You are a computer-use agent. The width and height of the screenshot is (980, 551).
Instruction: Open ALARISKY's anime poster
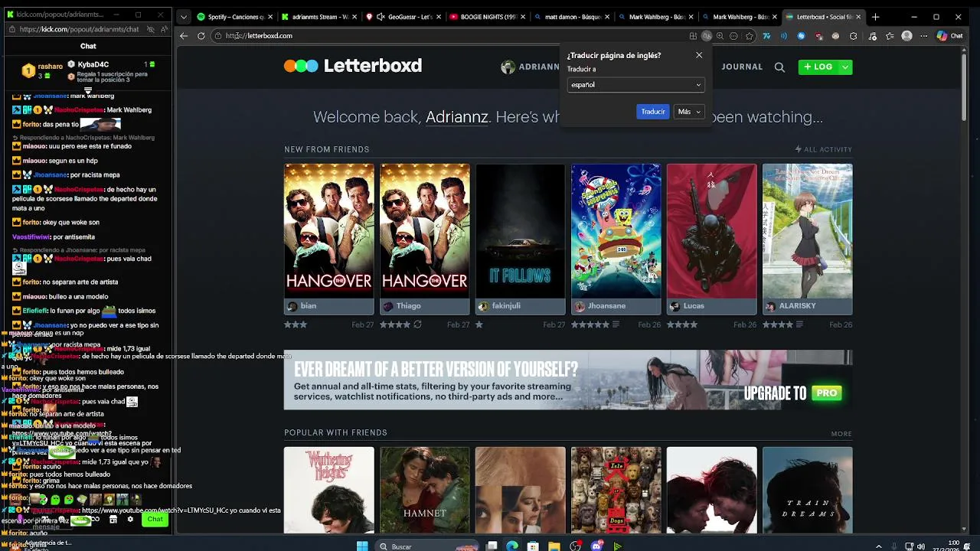807,230
